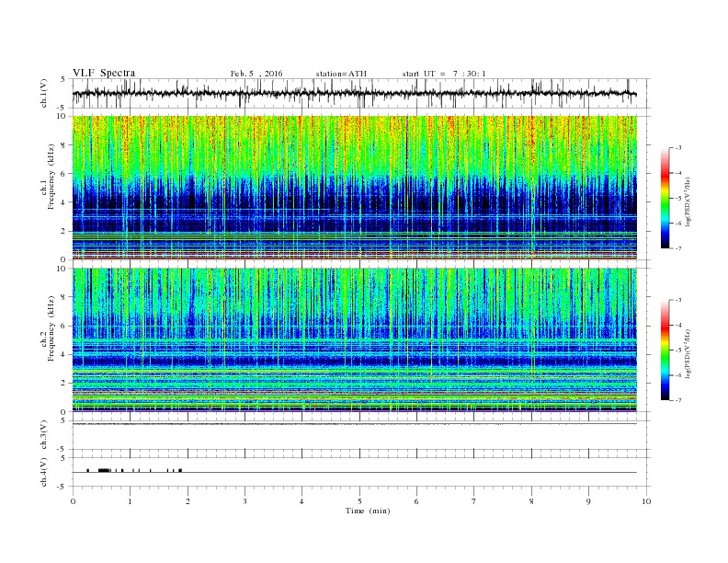
Task: Click the Time axis tick label "10"
Action: tap(646, 501)
